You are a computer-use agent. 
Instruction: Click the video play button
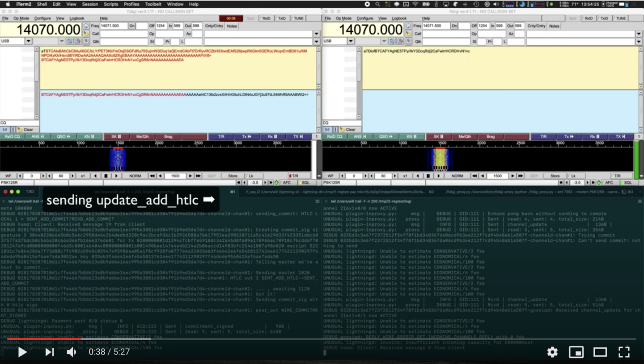coord(22,352)
